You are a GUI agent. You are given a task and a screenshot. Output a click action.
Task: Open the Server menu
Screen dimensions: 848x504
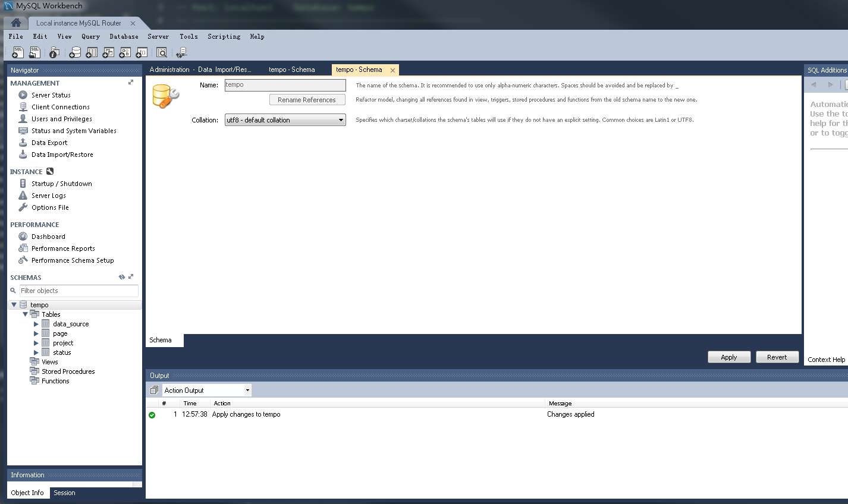[158, 36]
